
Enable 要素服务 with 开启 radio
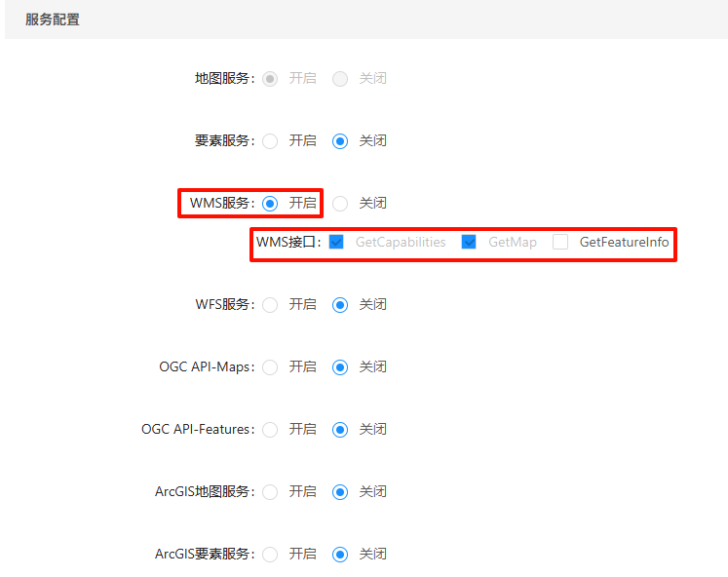tap(270, 140)
